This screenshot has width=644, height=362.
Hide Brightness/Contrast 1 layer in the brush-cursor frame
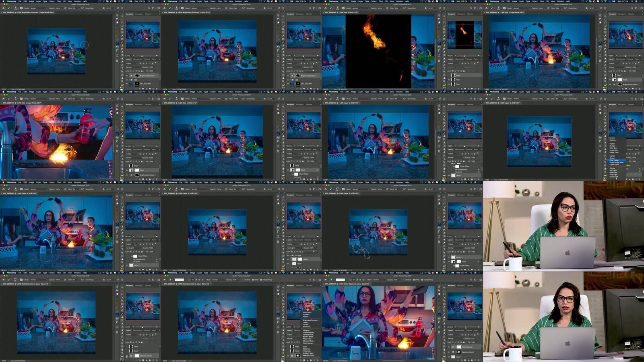pos(127,76)
